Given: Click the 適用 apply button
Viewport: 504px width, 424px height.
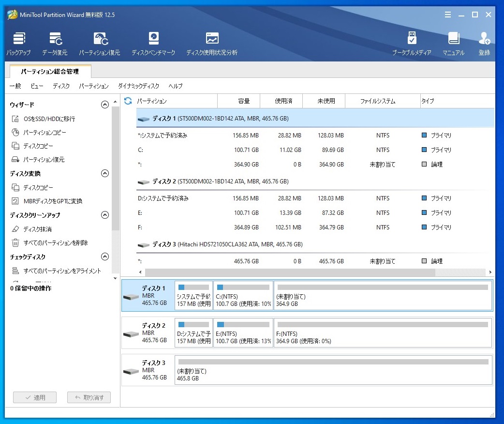Looking at the screenshot, I should tap(35, 397).
